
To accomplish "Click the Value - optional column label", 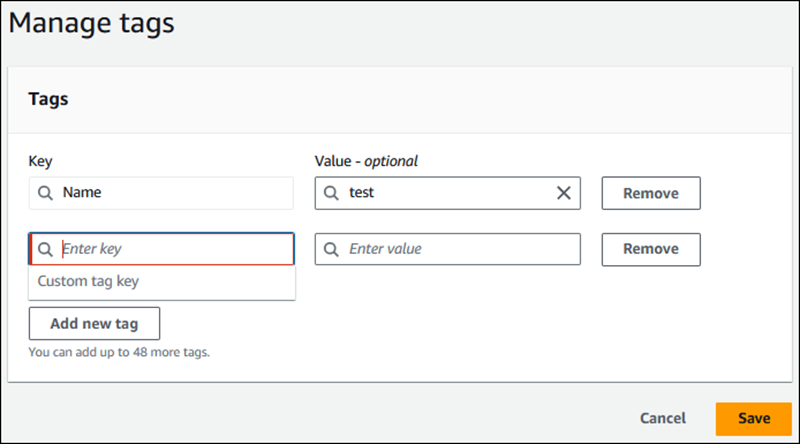I will 366,160.
